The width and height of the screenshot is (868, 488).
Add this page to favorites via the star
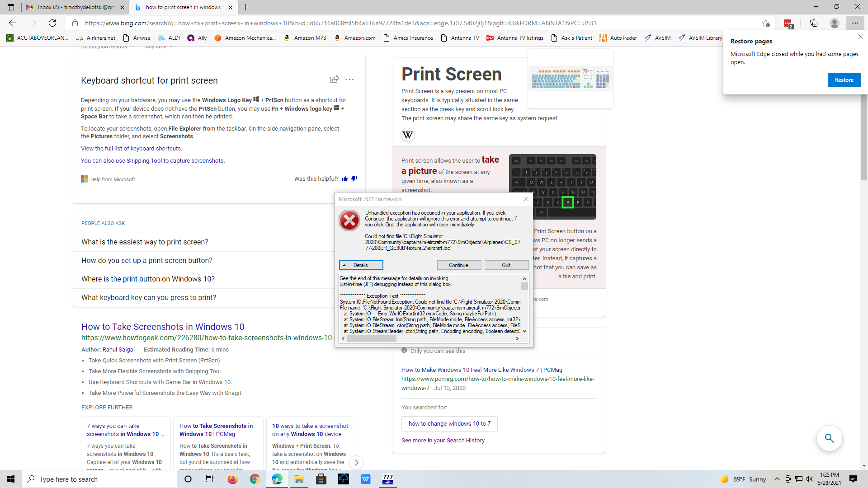766,23
